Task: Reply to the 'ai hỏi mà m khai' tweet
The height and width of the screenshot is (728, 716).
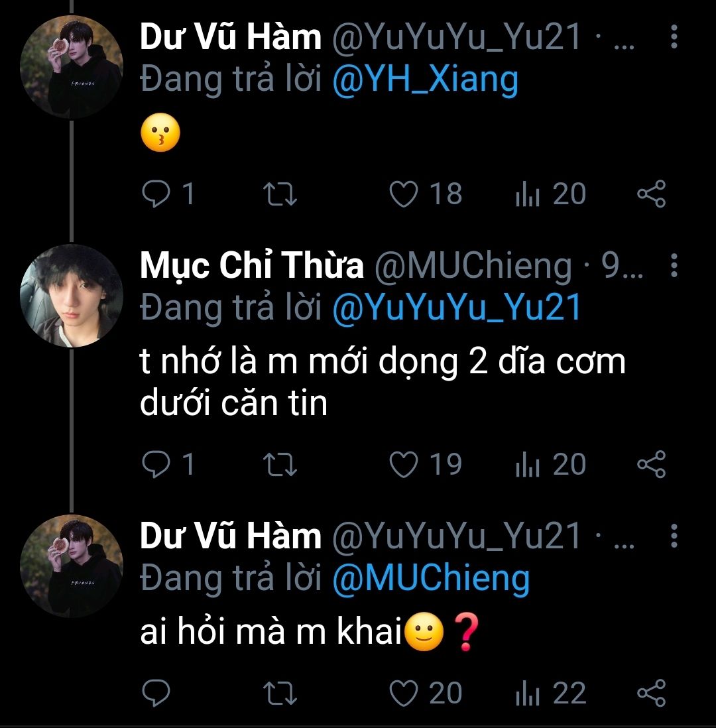Action: coord(156,693)
